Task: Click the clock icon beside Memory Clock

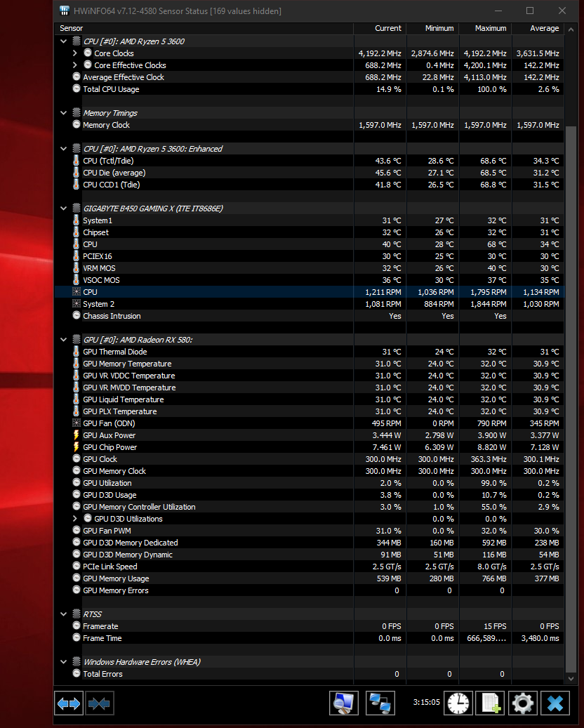Action: (77, 124)
